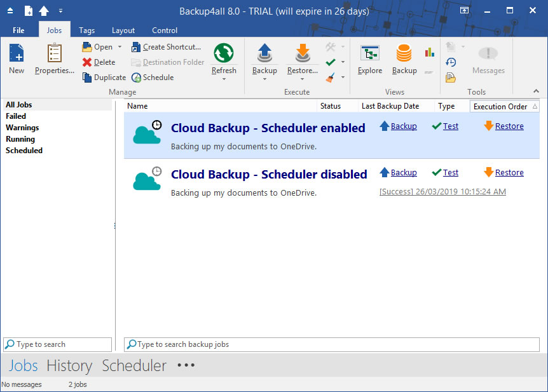The height and width of the screenshot is (392, 548).
Task: Sort by the Type column header
Action: [452, 106]
